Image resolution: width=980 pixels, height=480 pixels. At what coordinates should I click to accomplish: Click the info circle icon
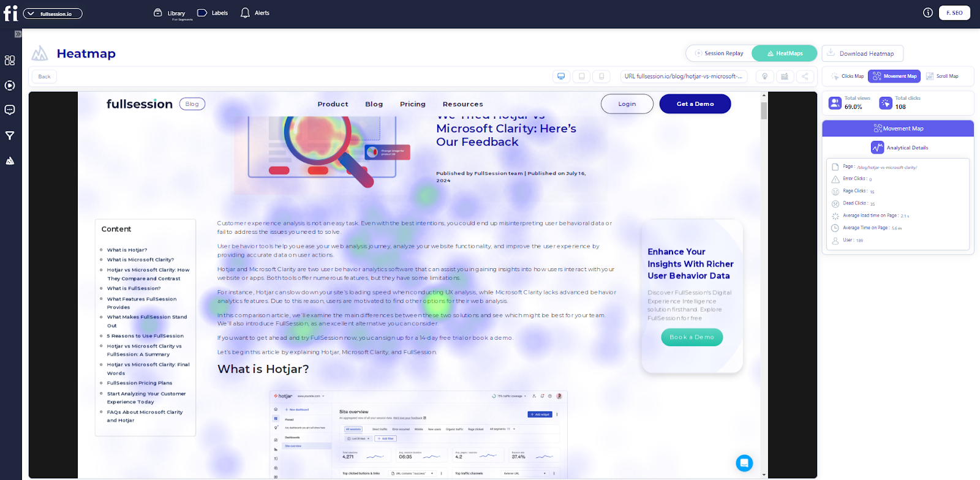[x=928, y=13]
